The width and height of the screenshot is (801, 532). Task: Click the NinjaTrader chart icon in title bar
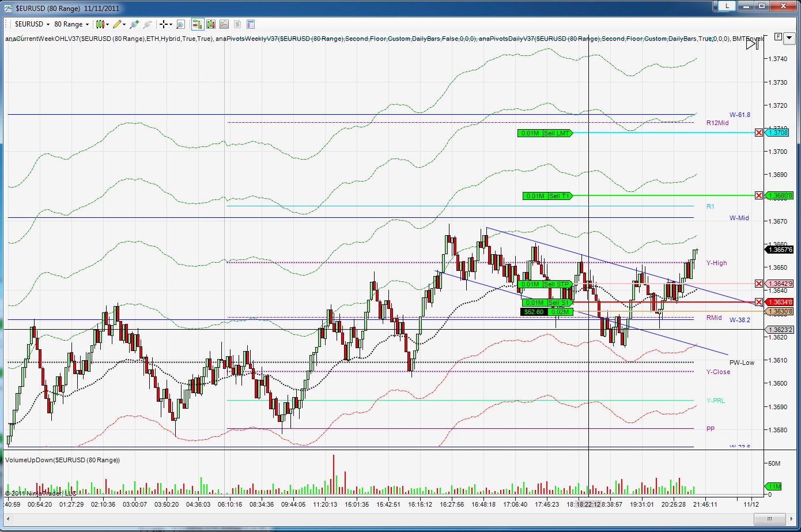point(7,9)
